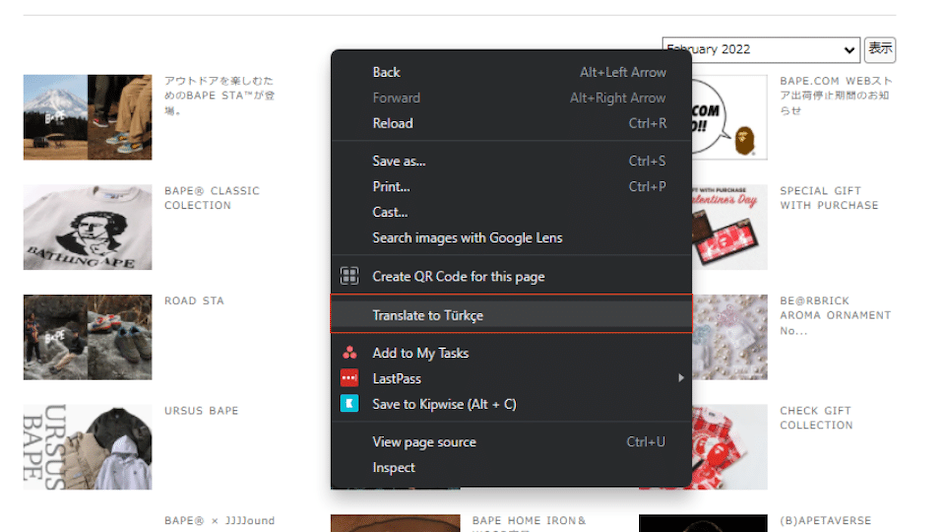Screen dimensions: 945x532
Task: Open the BAPE® CLASSIC COLECTION link
Action: [212, 198]
